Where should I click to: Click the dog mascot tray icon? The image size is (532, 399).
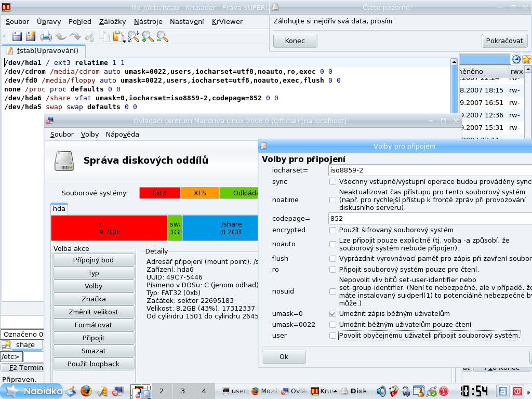[394, 391]
